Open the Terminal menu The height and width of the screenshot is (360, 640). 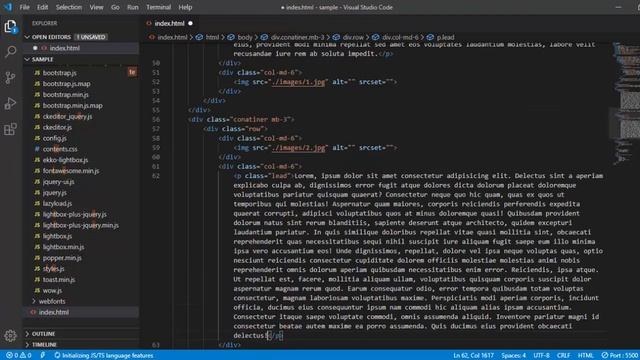[x=158, y=7]
